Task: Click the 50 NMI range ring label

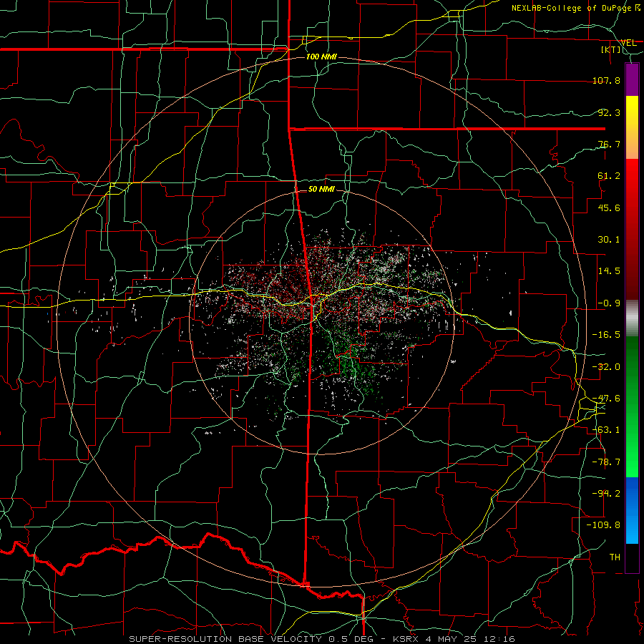Action: (321, 189)
